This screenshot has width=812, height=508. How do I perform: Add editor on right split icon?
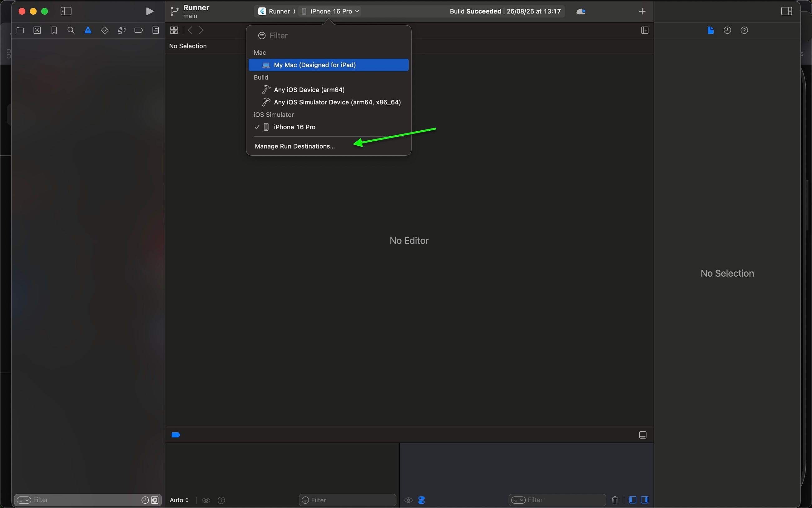point(645,30)
